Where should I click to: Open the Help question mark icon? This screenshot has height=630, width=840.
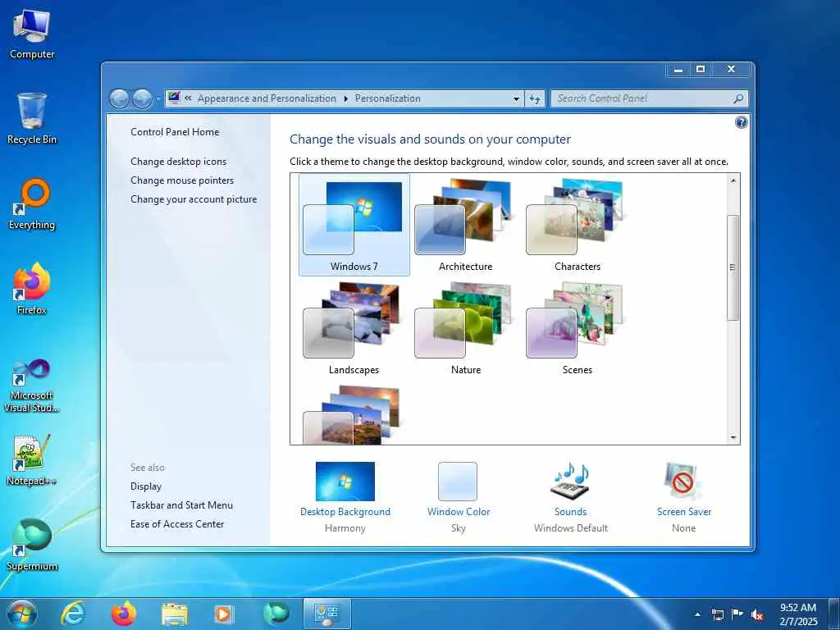pos(741,123)
